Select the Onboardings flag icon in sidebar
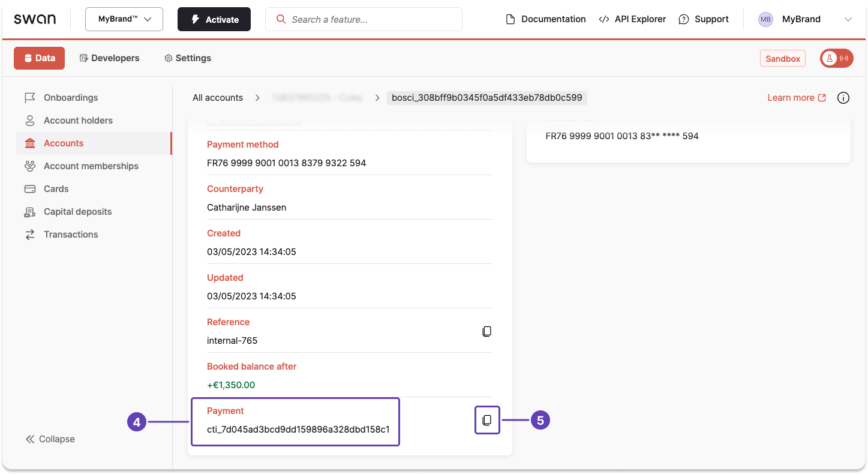 click(30, 97)
